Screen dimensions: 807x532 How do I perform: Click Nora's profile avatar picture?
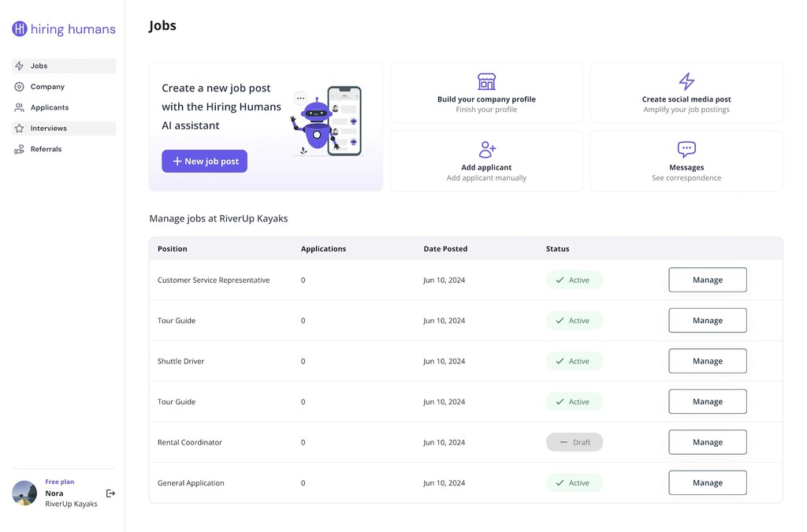pyautogui.click(x=24, y=493)
